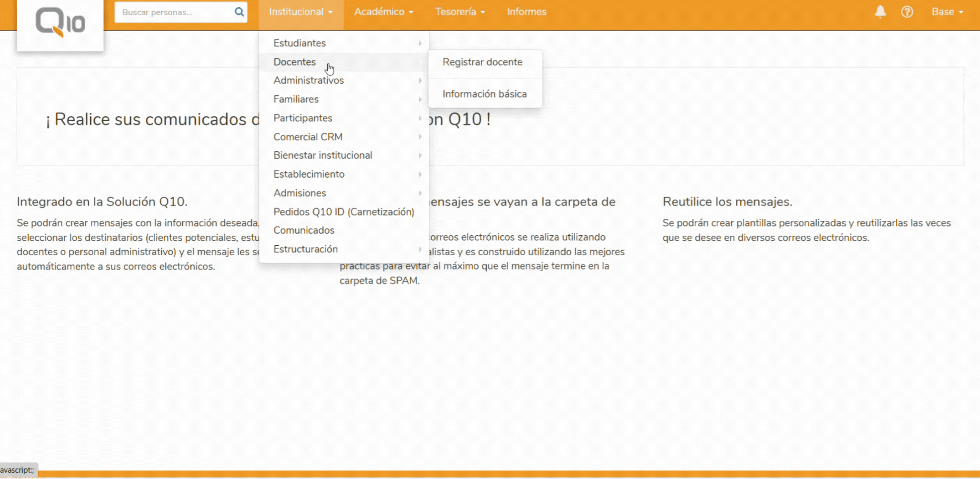
Task: Go to the Informes section
Action: [526, 12]
